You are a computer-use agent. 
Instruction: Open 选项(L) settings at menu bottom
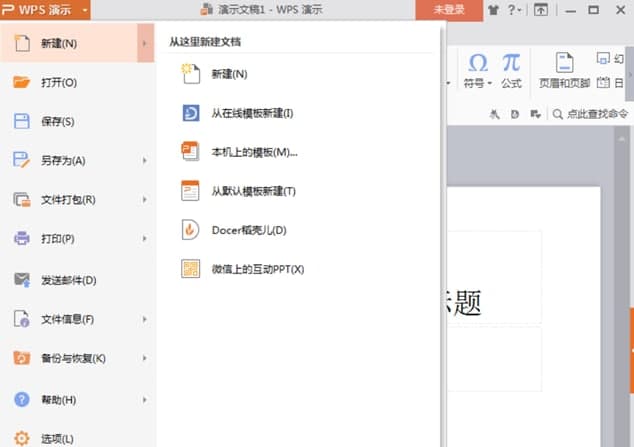pyautogui.click(x=58, y=438)
